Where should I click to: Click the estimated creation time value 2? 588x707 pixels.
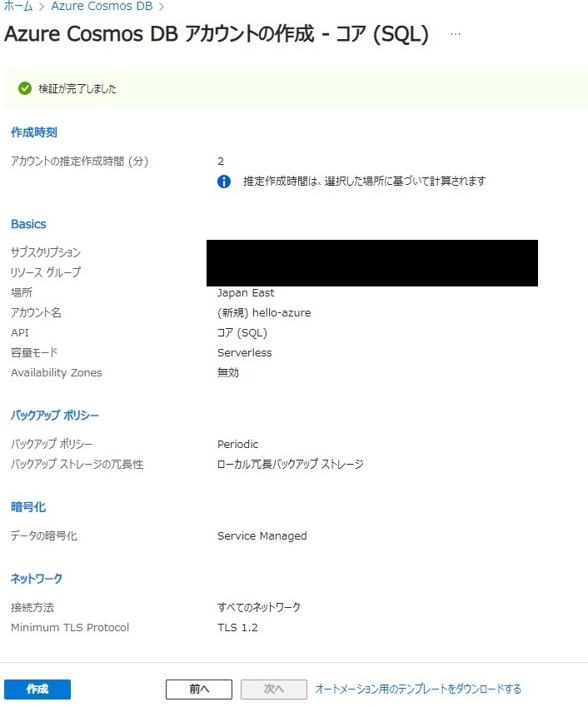tap(221, 161)
